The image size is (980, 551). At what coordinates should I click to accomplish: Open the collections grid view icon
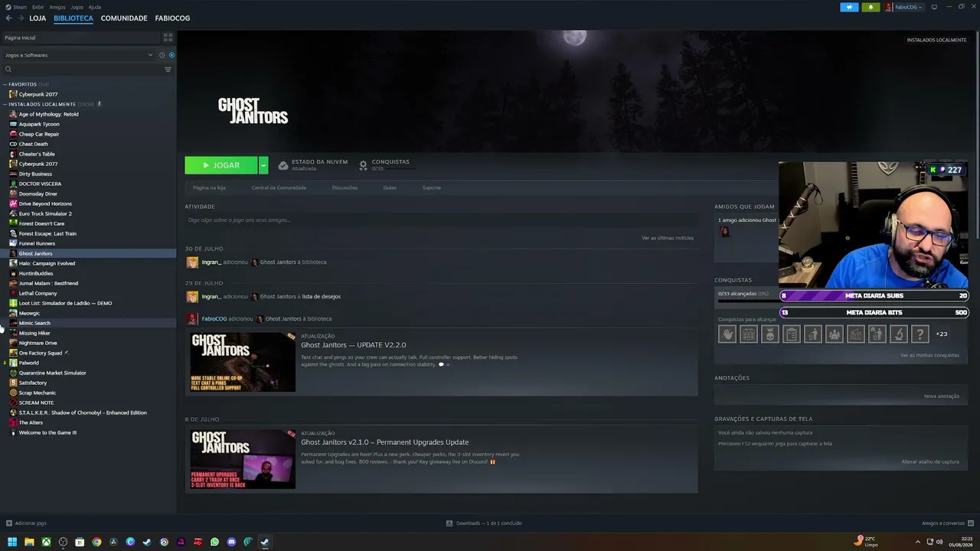pos(168,37)
